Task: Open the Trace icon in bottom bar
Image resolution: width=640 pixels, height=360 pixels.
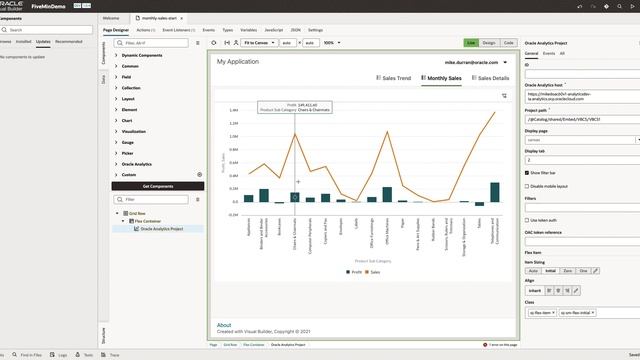Action: [x=103, y=355]
